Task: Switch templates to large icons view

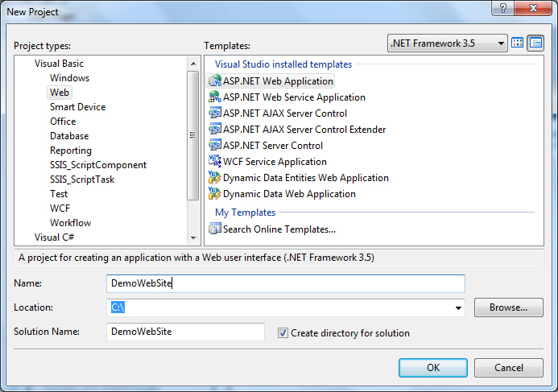Action: [x=517, y=43]
